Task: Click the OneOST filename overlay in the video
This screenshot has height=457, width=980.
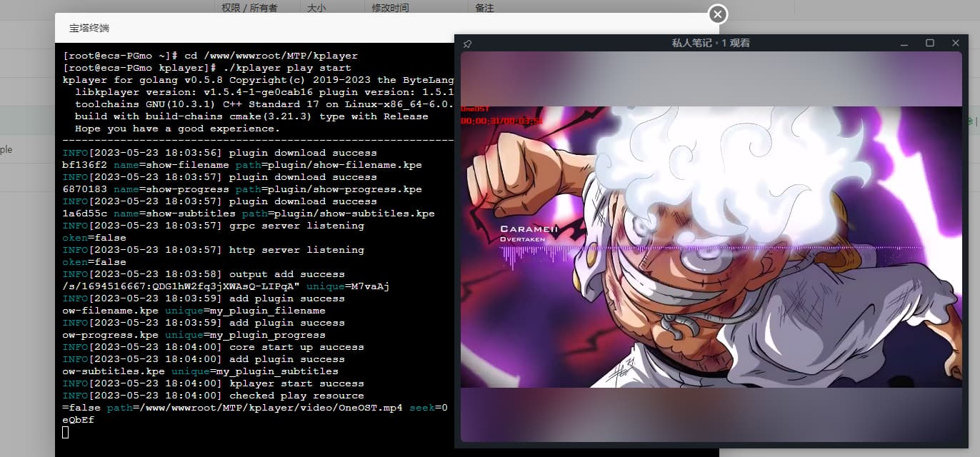Action: (x=474, y=109)
